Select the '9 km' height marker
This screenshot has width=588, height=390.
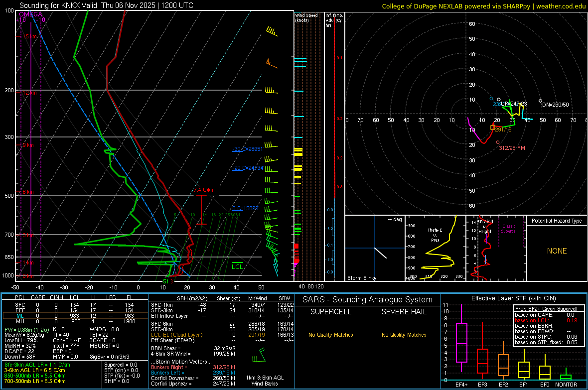28,145
